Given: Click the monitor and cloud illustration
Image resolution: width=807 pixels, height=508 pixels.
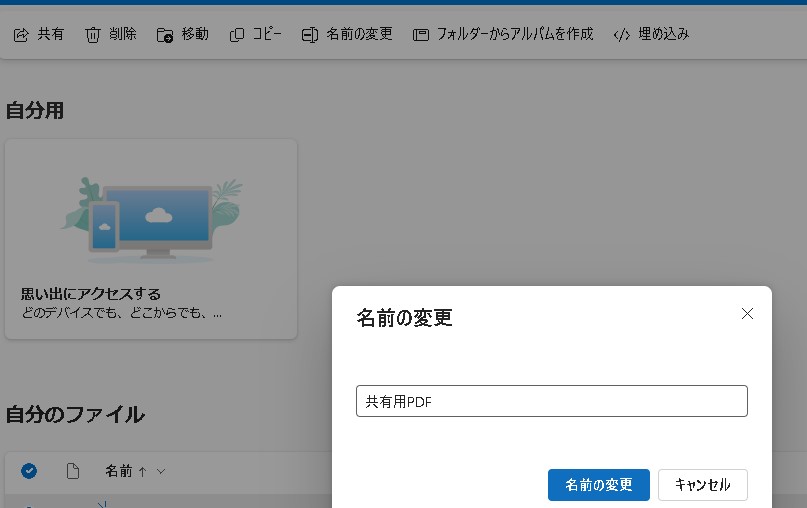Looking at the screenshot, I should 152,220.
